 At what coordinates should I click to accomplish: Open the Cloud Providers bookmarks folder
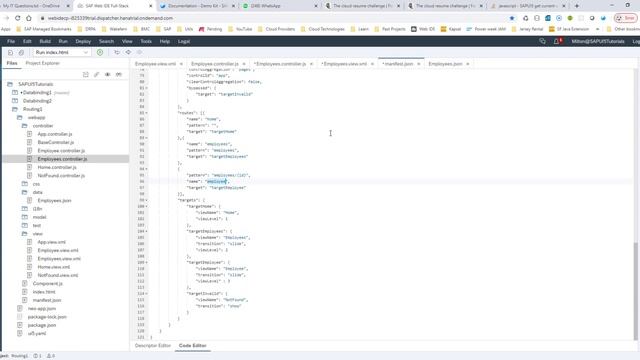[x=276, y=29]
